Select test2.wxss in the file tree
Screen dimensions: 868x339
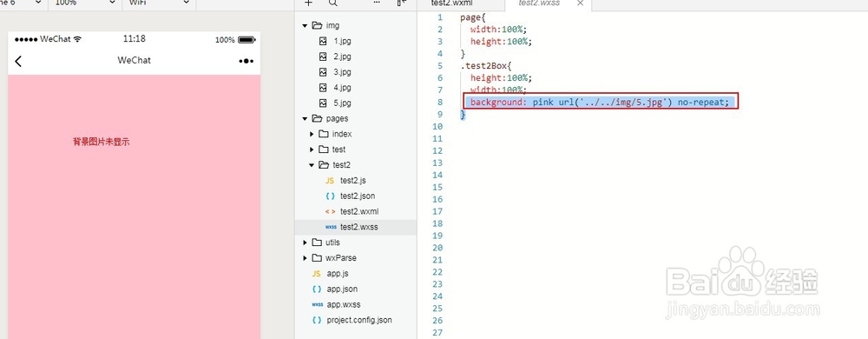[x=355, y=227]
